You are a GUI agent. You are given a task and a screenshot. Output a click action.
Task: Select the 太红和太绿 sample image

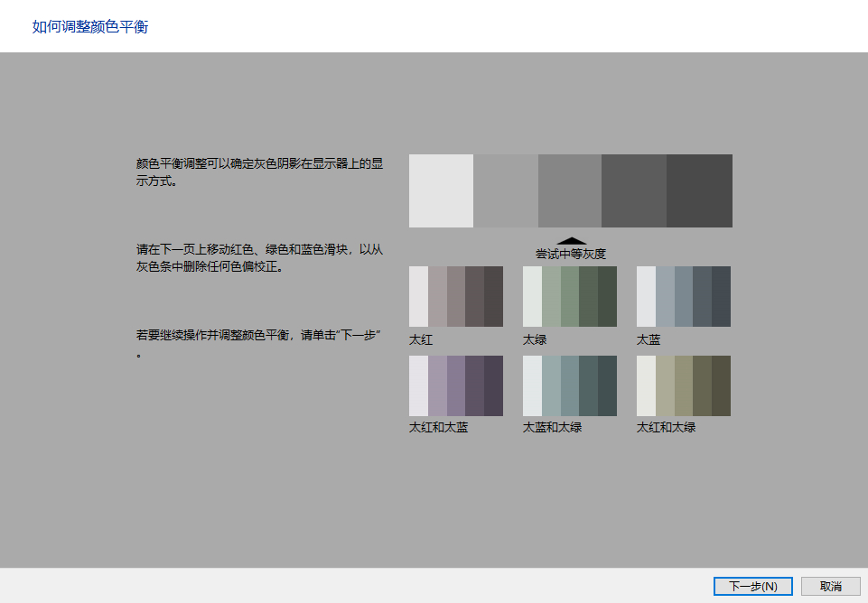click(684, 385)
